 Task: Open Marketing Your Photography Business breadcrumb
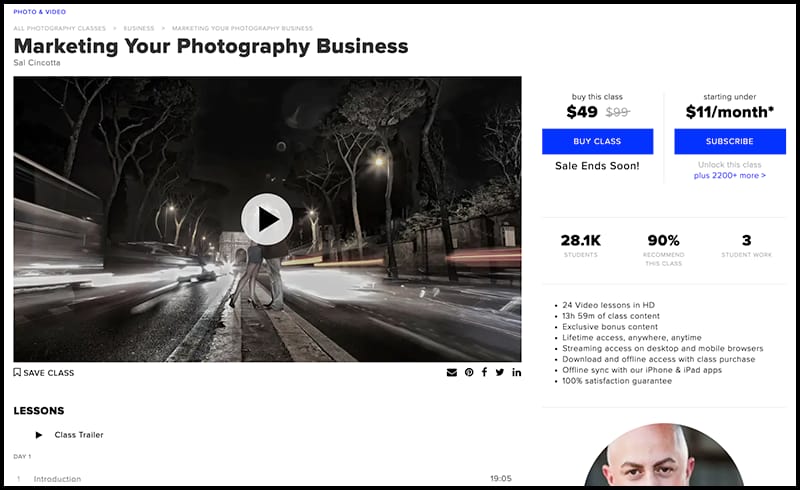click(242, 29)
